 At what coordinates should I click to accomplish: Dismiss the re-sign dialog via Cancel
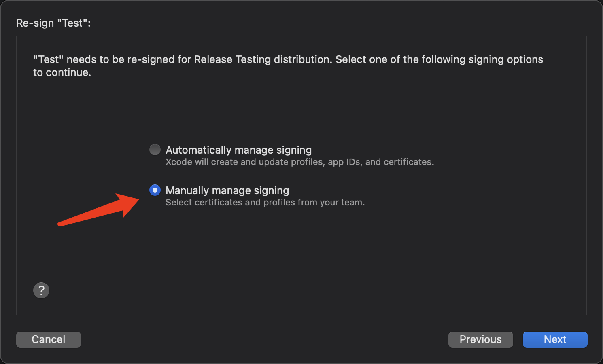pos(49,339)
